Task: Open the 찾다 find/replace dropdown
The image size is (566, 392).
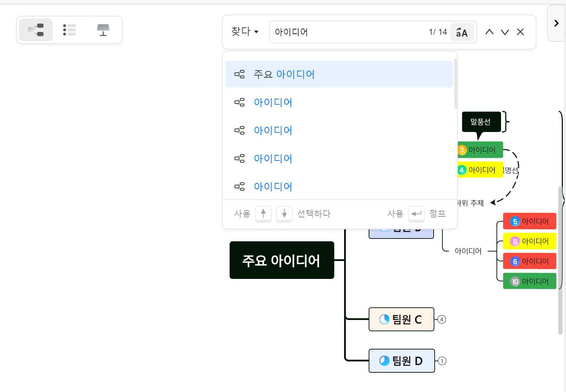Action: pos(245,32)
